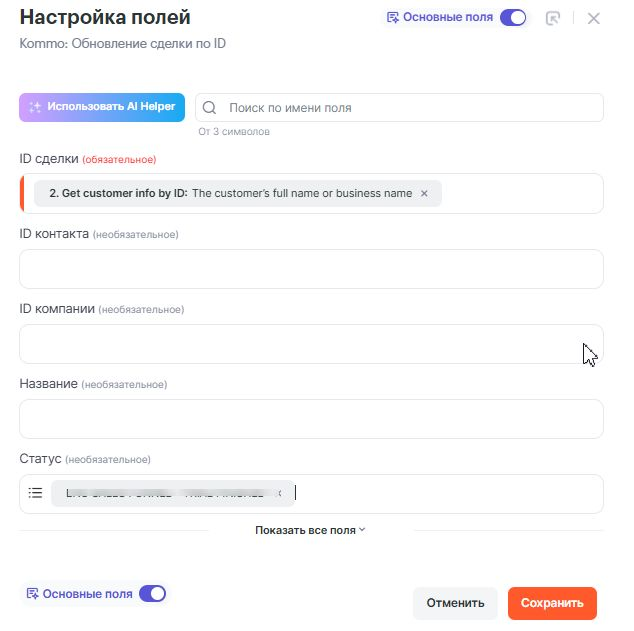Click the Использовать AI Helper button
Viewport: 634px width, 631px height.
(102, 107)
